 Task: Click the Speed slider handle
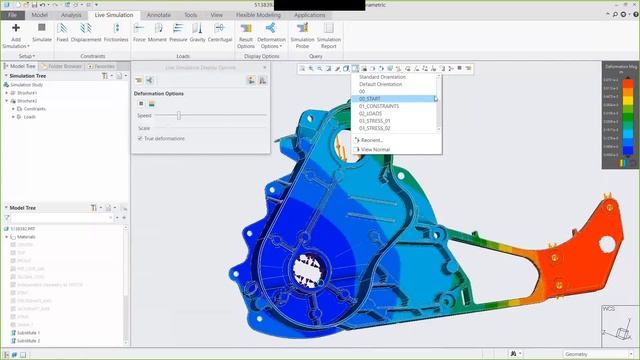[x=179, y=116]
